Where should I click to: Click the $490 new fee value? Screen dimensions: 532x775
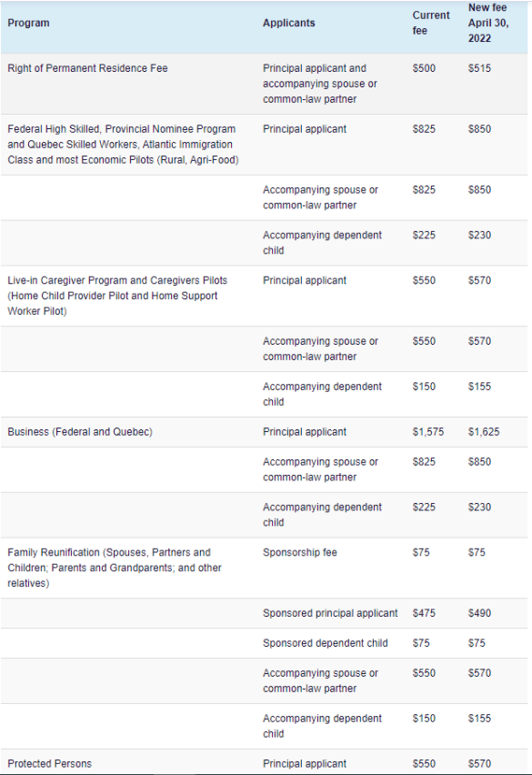[x=479, y=613]
